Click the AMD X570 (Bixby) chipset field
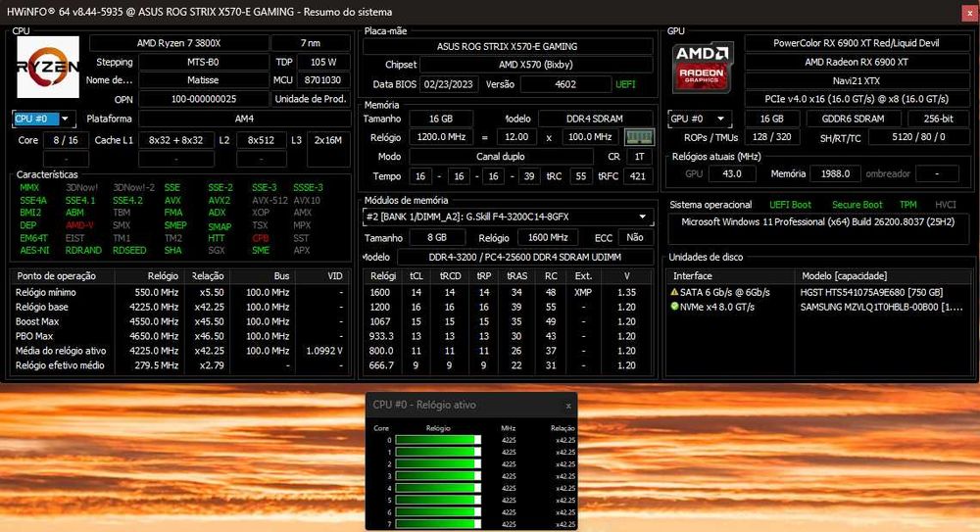The width and height of the screenshot is (980, 532). (536, 65)
